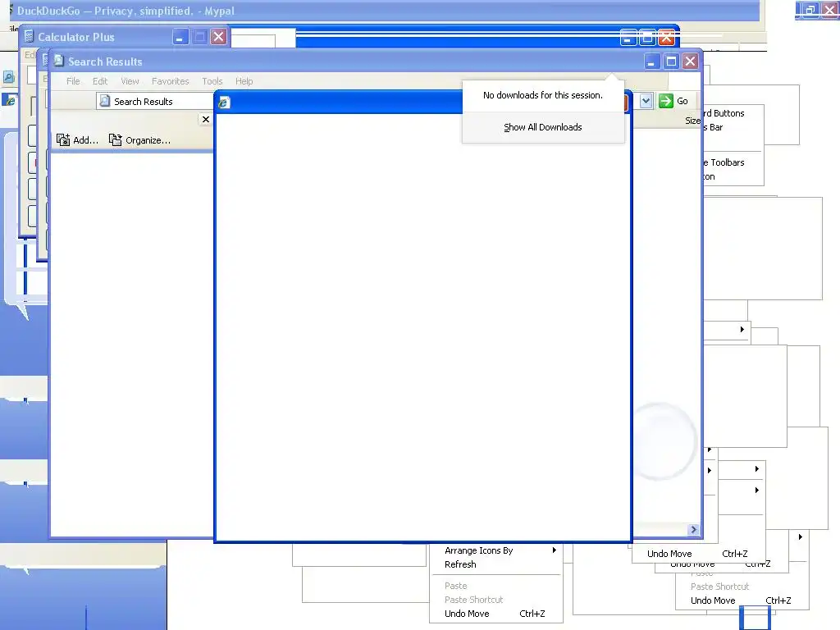Click the Internet Explorer icon on the blank window
The width and height of the screenshot is (840, 630).
point(224,103)
